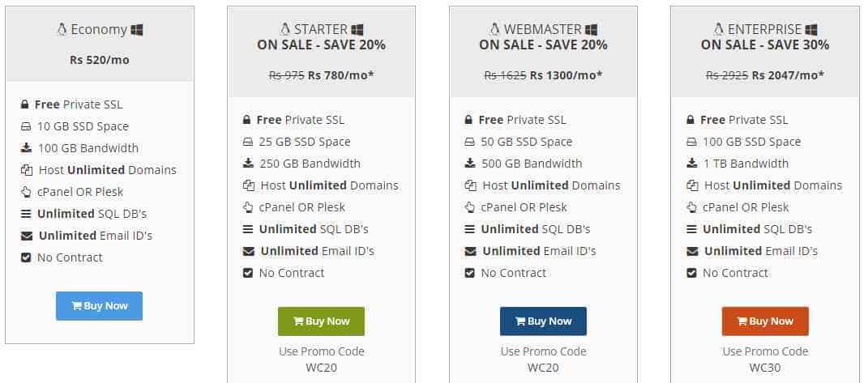Click the envelope icon in the WEBMASTER plan

[x=470, y=251]
